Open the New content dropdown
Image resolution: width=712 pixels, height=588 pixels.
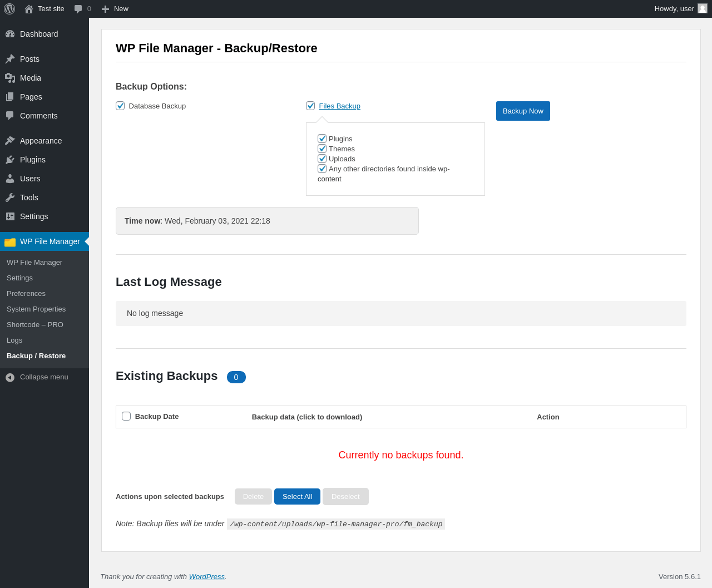point(115,9)
